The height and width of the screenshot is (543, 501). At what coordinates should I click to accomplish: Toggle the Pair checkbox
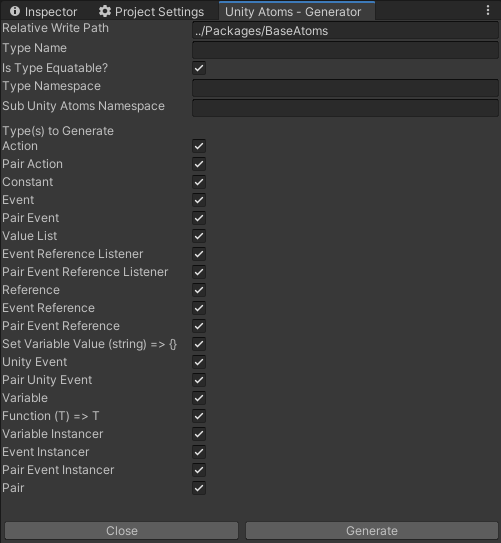pyautogui.click(x=199, y=488)
